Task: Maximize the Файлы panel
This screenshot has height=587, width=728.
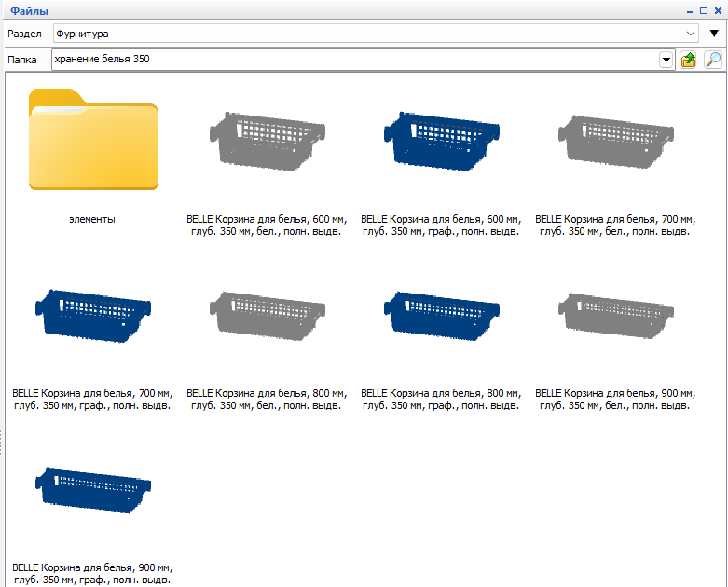Action: [x=704, y=10]
